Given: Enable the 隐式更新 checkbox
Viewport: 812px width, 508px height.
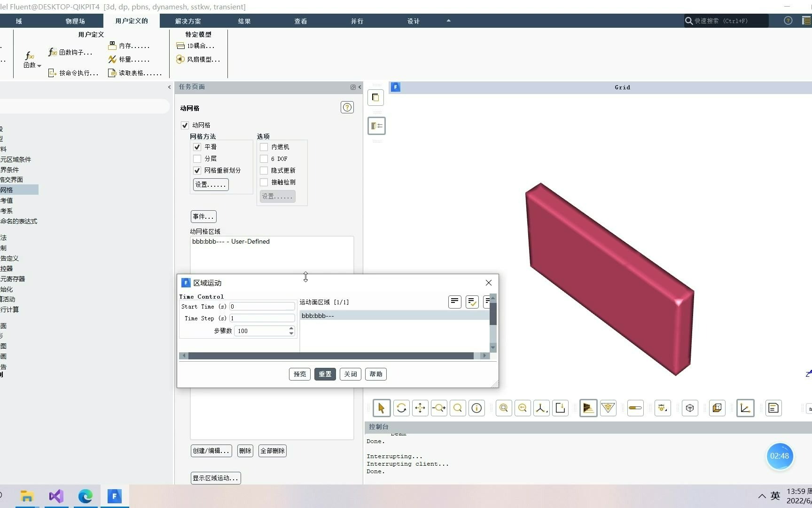Looking at the screenshot, I should (x=264, y=170).
